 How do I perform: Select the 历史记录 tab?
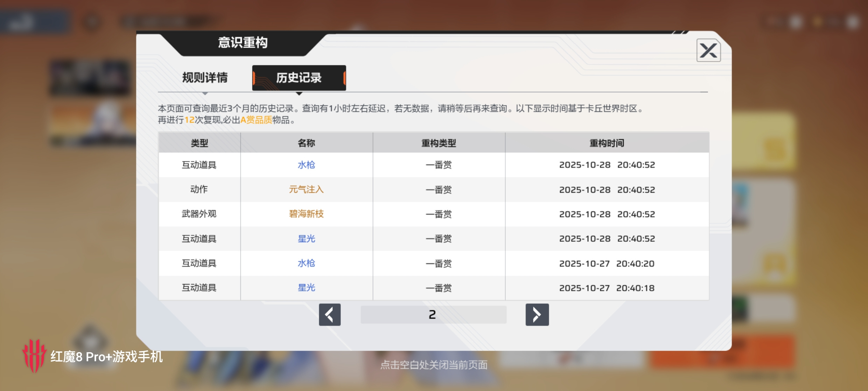[x=299, y=78]
